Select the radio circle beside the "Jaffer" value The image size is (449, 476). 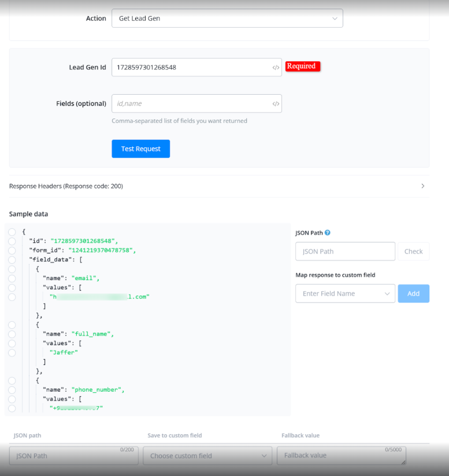coord(12,352)
